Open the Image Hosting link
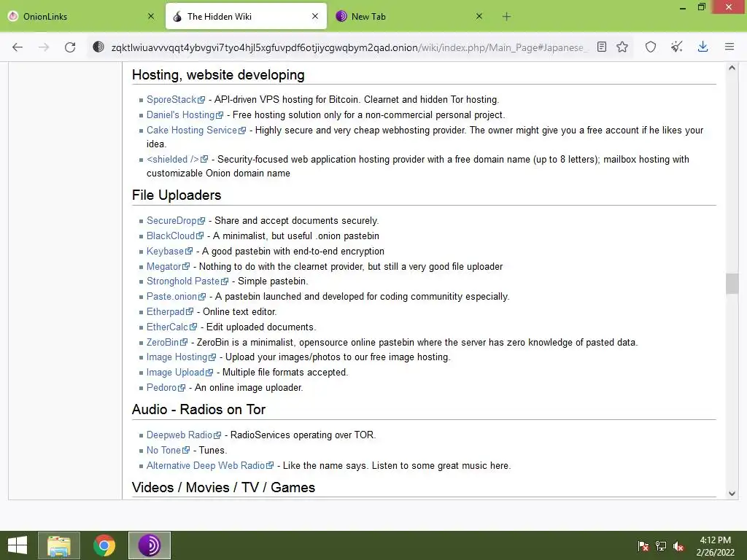 pyautogui.click(x=181, y=357)
